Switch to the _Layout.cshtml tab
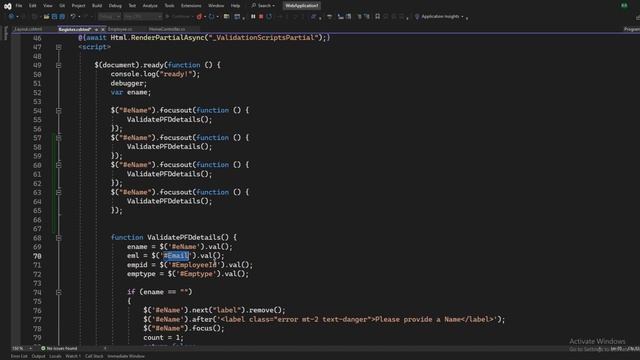The image size is (640, 360). [x=28, y=29]
